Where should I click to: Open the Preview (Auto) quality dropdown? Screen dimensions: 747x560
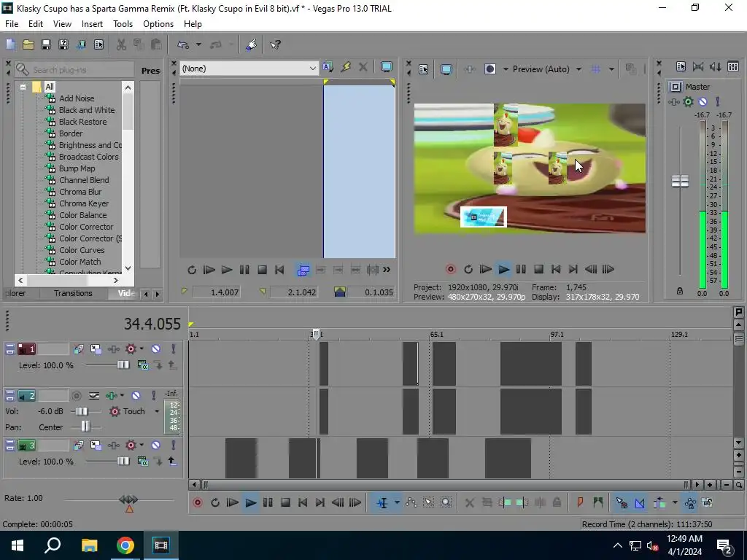coord(578,69)
